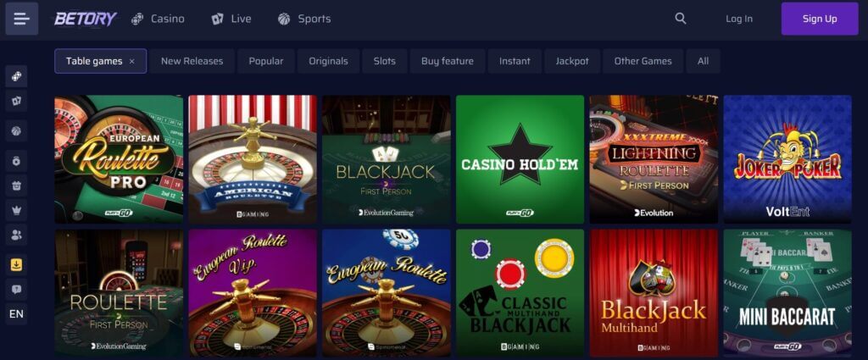Open the EN language selector
Screen dimensions: 868x360
(x=17, y=314)
